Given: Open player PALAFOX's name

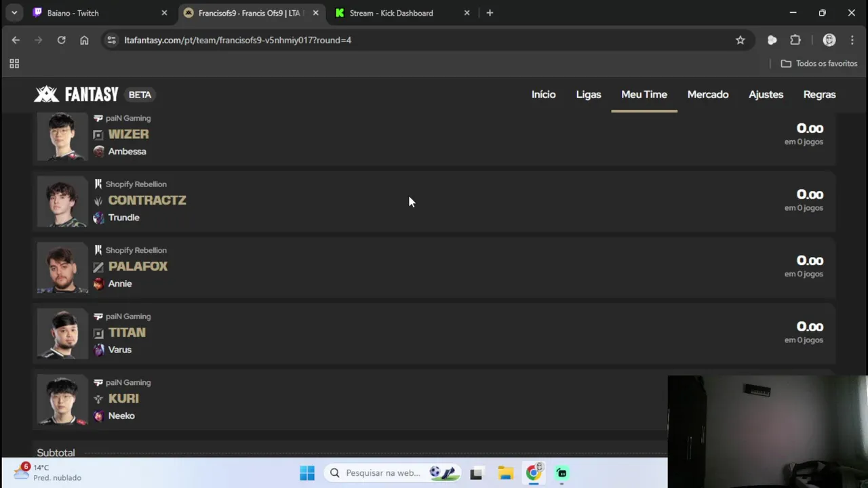Looking at the screenshot, I should tap(138, 266).
